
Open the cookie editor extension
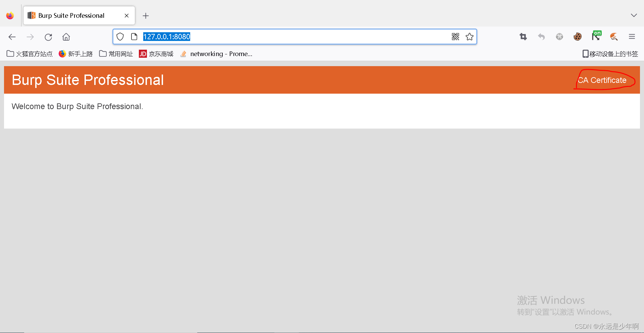[x=578, y=37]
